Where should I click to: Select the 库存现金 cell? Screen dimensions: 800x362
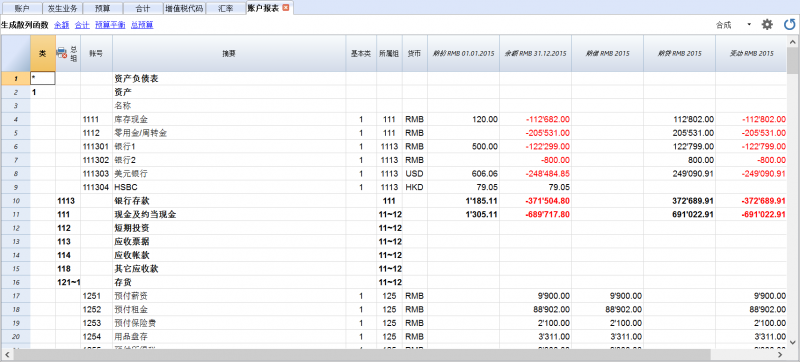coord(229,119)
